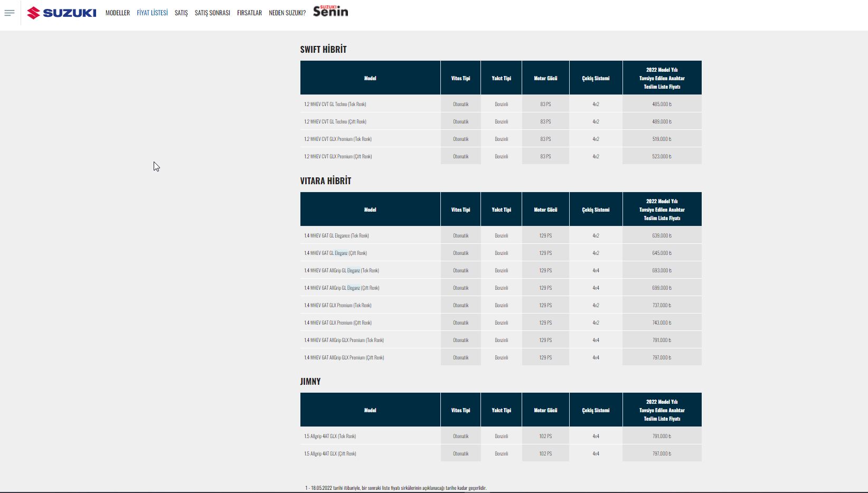Viewport: 868px width, 493px height.
Task: Open the NEDEN SUZUKI? menu item
Action: tap(287, 13)
